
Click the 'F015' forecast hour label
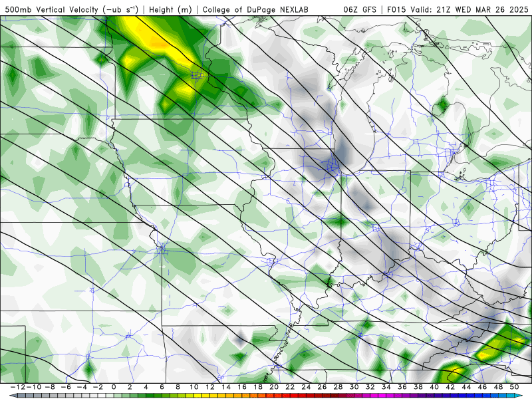coord(396,10)
